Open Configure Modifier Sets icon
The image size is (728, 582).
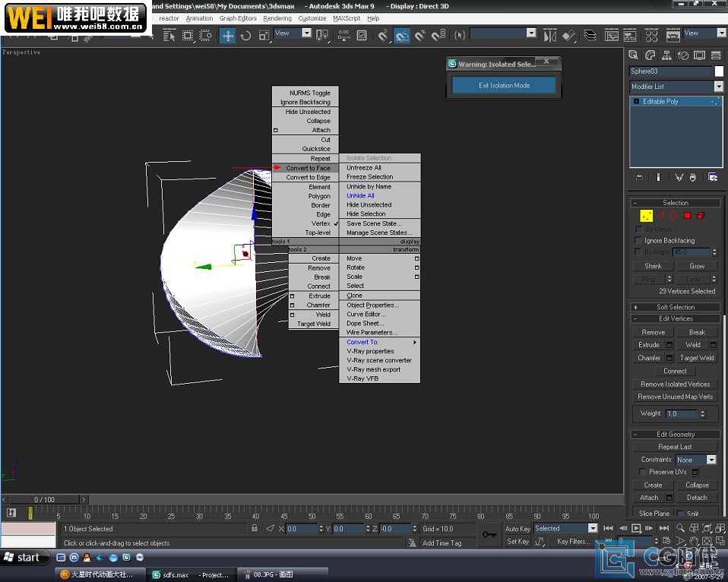pos(713,177)
